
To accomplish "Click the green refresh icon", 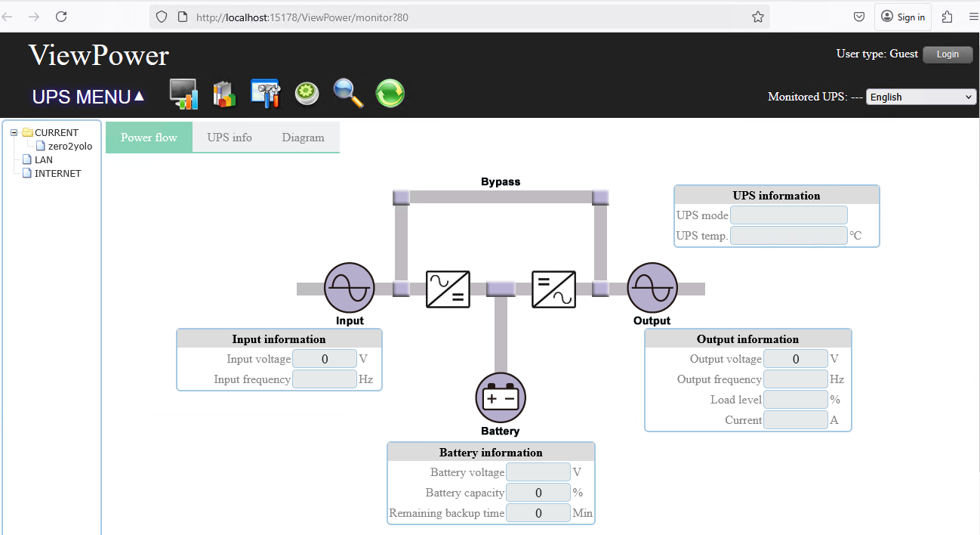I will [x=390, y=92].
